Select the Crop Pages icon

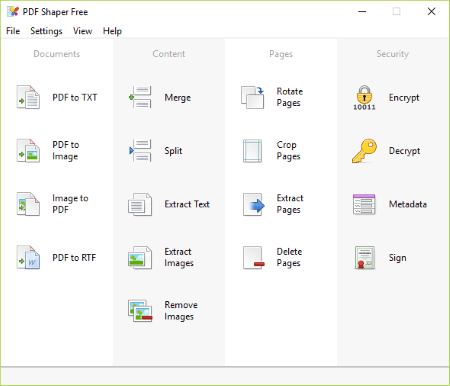click(x=253, y=151)
